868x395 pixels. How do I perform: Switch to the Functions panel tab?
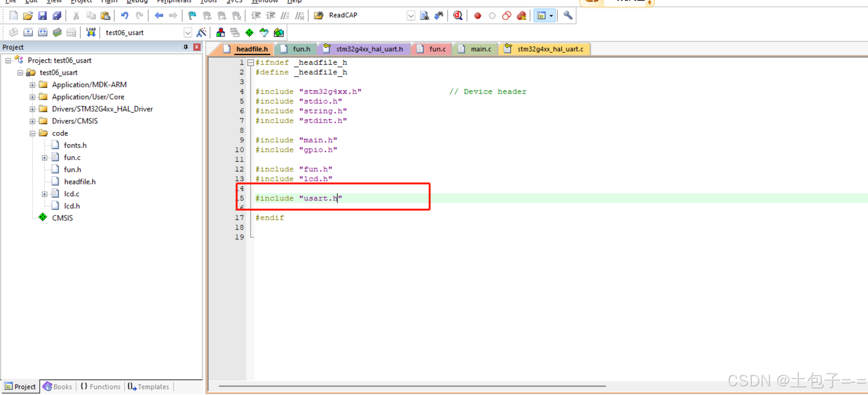tap(100, 387)
